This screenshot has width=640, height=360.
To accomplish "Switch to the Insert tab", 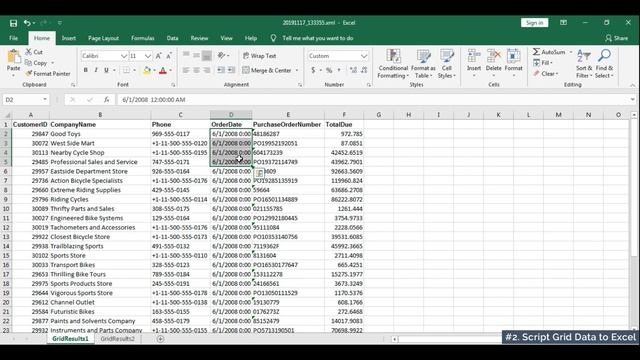I will pyautogui.click(x=69, y=38).
